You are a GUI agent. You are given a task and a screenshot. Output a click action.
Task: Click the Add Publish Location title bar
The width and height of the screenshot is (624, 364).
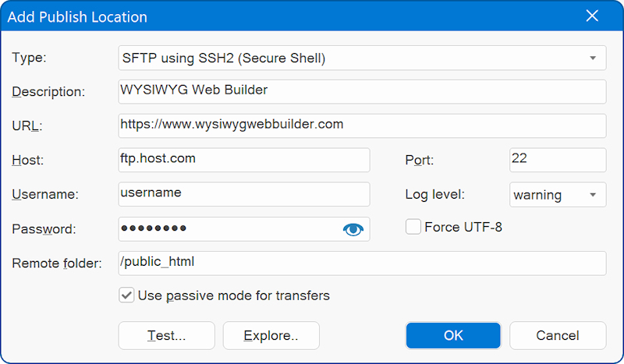click(x=273, y=16)
